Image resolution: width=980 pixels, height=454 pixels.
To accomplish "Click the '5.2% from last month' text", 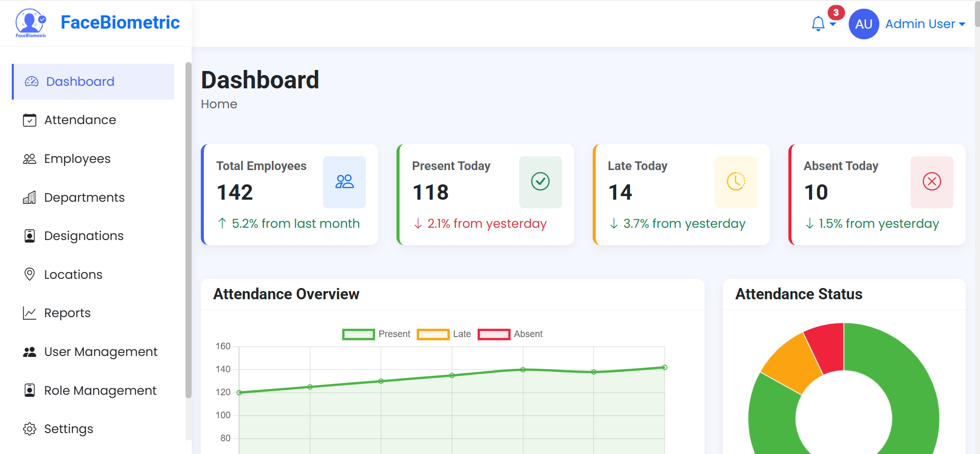I will (296, 224).
